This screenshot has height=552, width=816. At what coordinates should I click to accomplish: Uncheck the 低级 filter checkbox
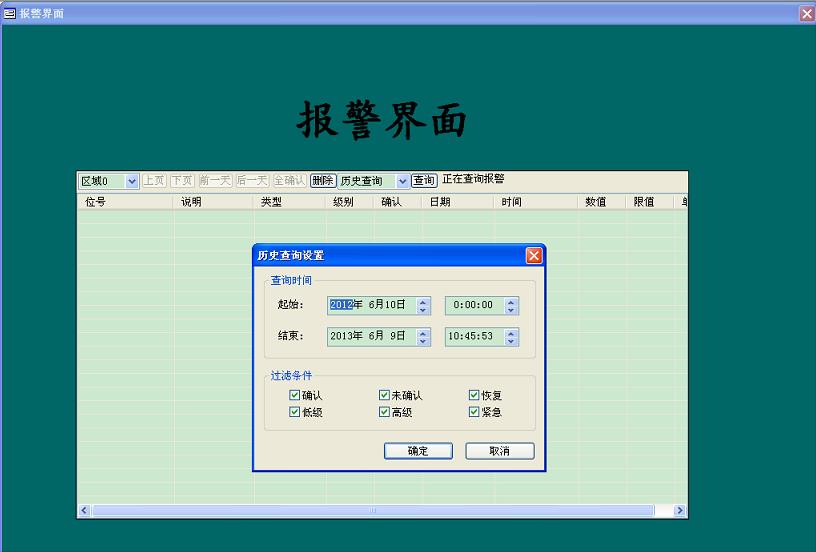[x=294, y=412]
